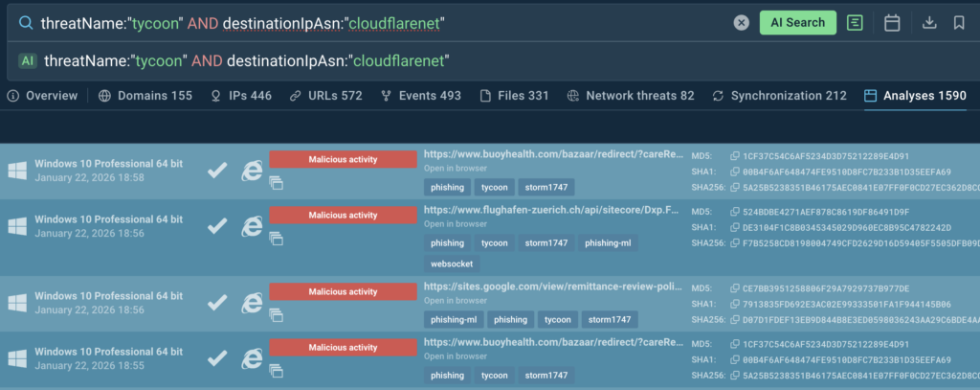This screenshot has width=980, height=390.
Task: Go to the Network threats 82 tab
Action: pyautogui.click(x=630, y=96)
